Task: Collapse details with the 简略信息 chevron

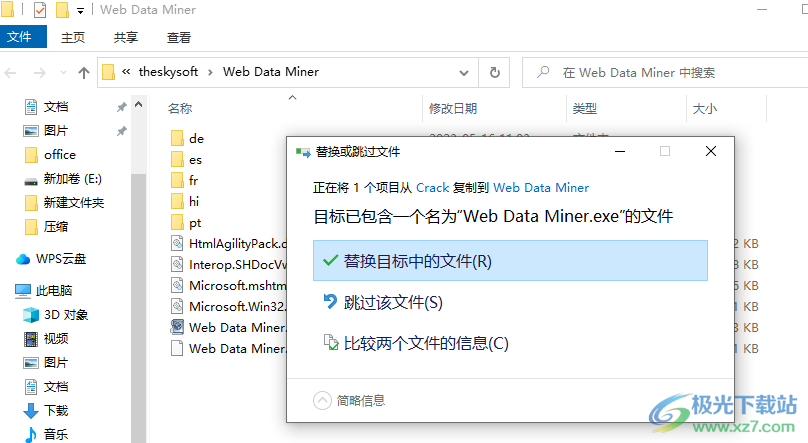Action: 322,400
